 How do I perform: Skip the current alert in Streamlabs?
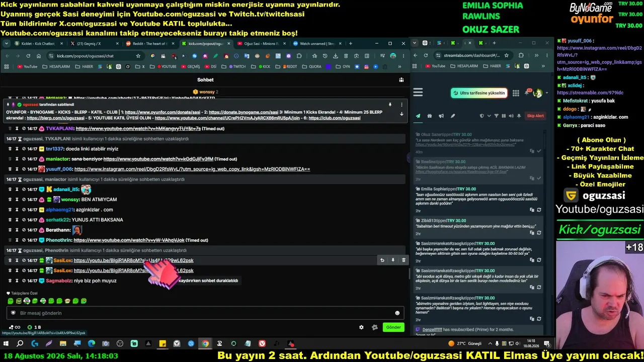click(x=535, y=116)
